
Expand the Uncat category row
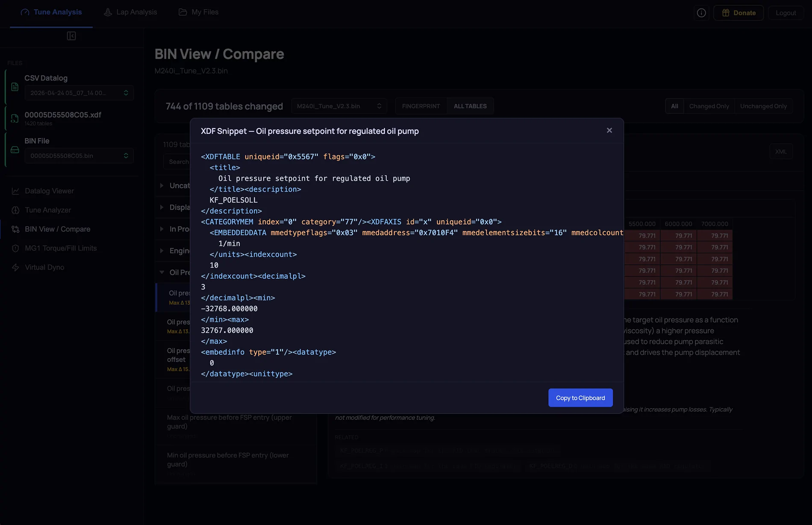(174, 186)
